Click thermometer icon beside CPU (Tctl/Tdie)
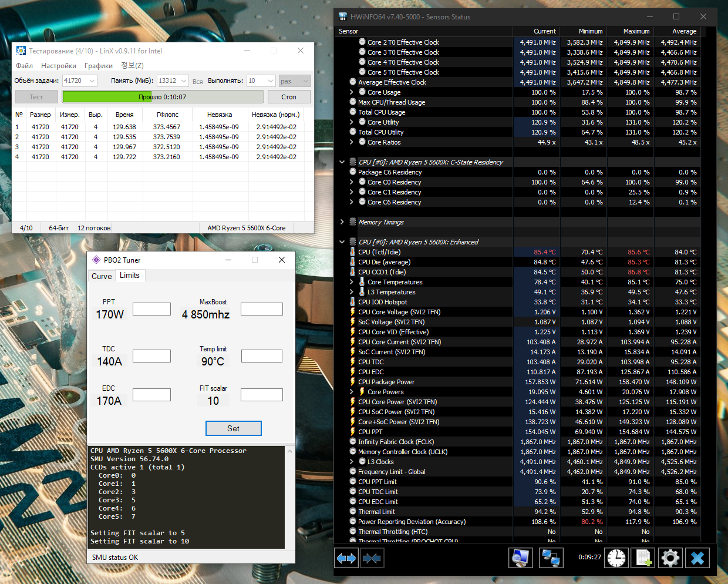The image size is (728, 584). [x=353, y=252]
